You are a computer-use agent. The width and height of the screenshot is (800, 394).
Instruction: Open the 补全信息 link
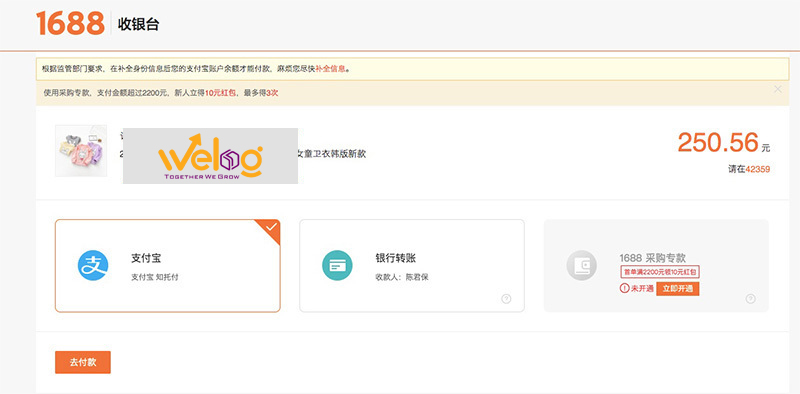(330, 68)
